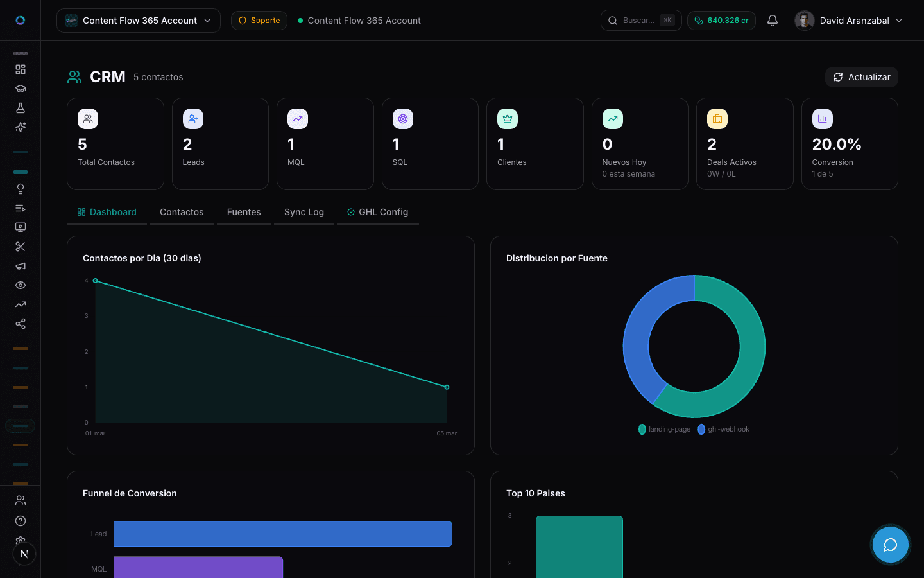Switch to the Dashboard tab
The width and height of the screenshot is (924, 578).
107,212
